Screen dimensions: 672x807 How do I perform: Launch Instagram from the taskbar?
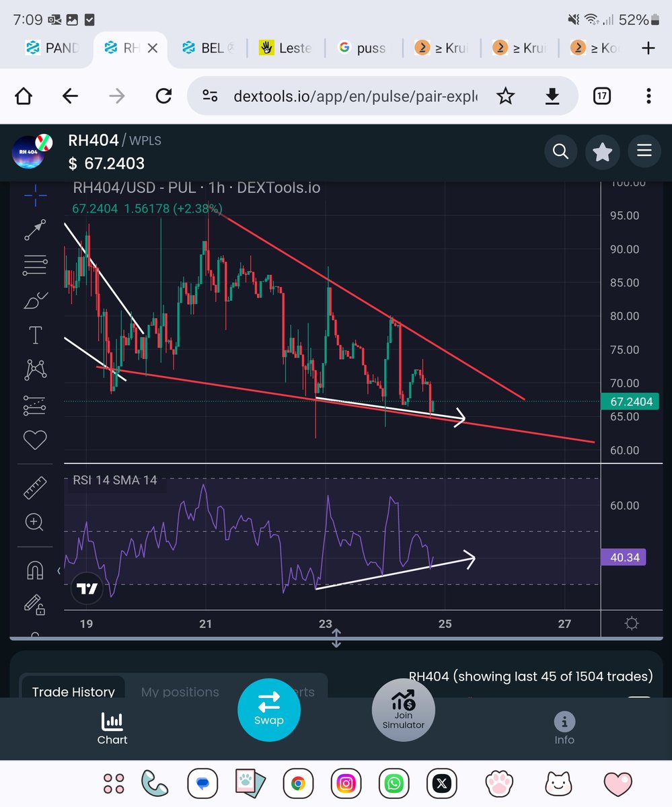pos(346,783)
